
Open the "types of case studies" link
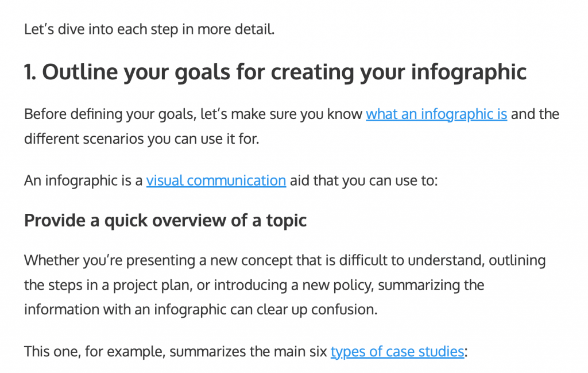point(397,351)
